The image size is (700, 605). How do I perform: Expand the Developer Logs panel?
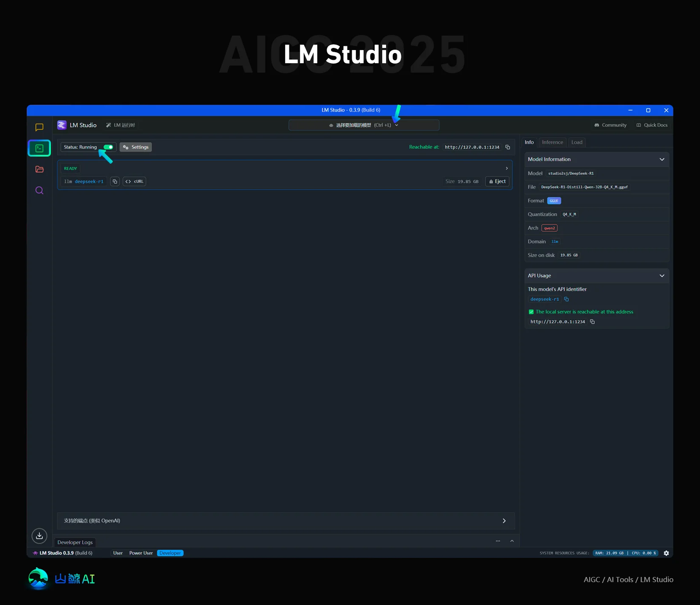click(x=512, y=541)
